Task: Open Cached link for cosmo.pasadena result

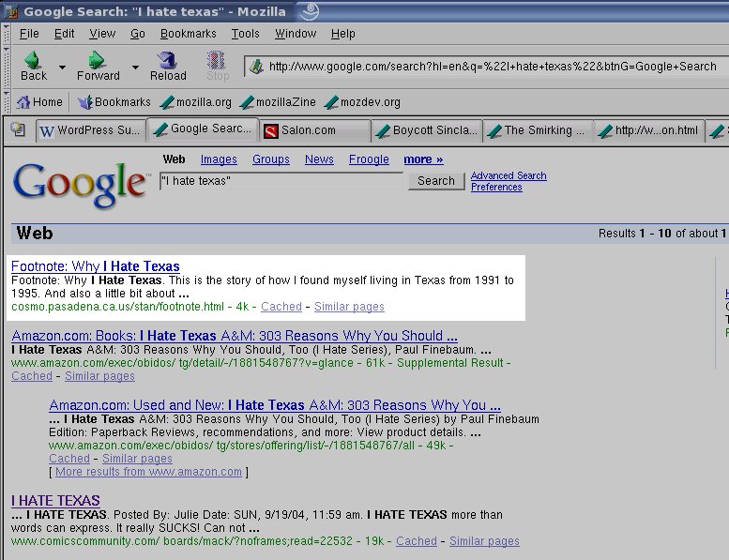Action: coord(281,307)
